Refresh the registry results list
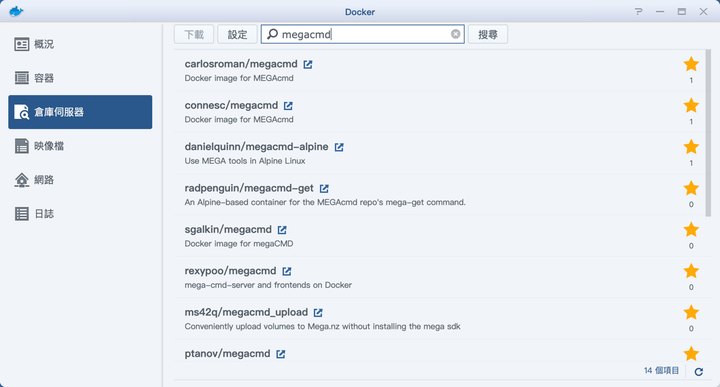This screenshot has width=720, height=387. click(x=698, y=372)
